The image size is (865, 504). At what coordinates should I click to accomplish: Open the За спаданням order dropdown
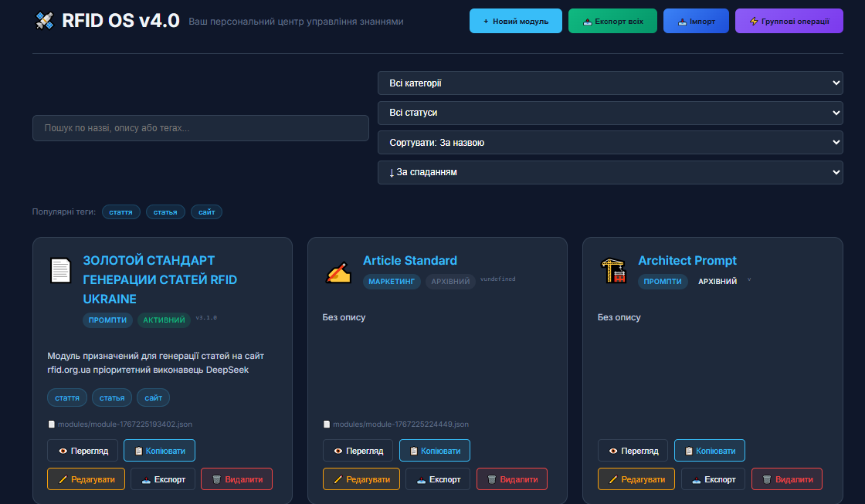tap(610, 172)
